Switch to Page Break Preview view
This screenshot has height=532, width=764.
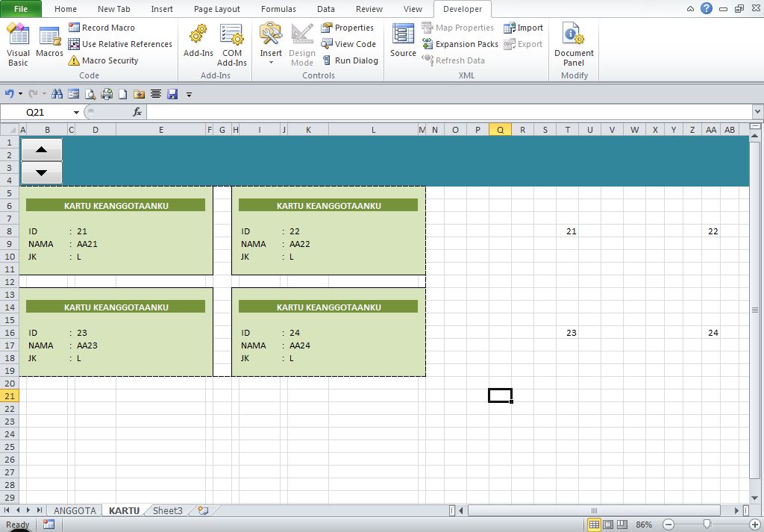[x=621, y=525]
